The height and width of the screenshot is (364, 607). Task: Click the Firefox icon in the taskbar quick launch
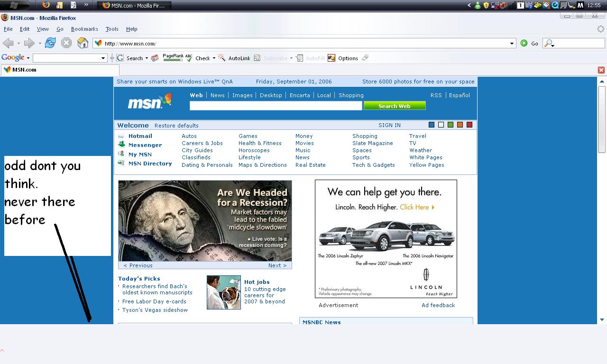click(46, 5)
